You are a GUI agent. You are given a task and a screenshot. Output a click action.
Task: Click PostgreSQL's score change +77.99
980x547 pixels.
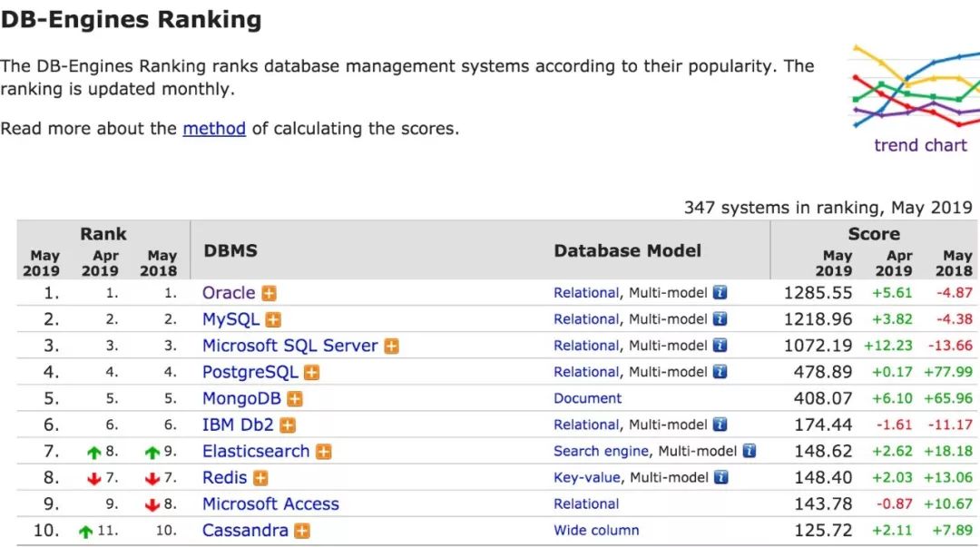click(948, 372)
